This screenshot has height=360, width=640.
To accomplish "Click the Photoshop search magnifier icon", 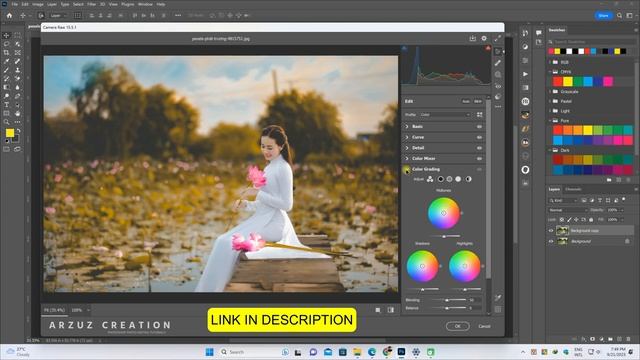I will (x=620, y=16).
